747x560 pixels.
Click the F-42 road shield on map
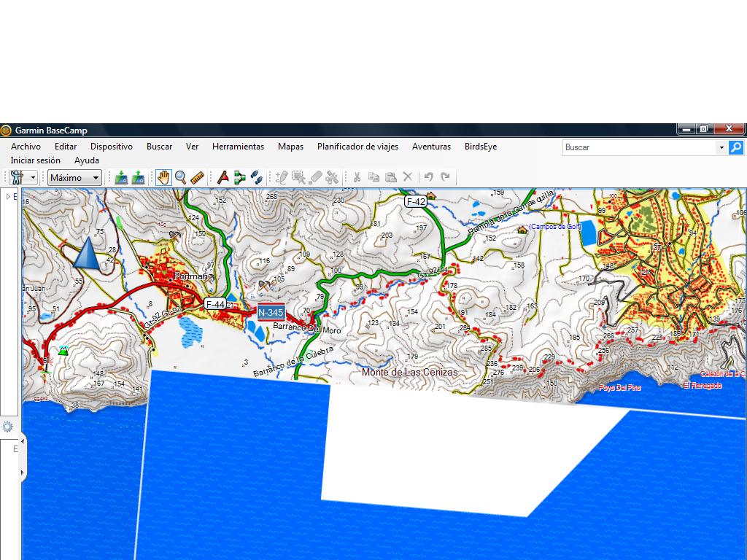pos(416,201)
